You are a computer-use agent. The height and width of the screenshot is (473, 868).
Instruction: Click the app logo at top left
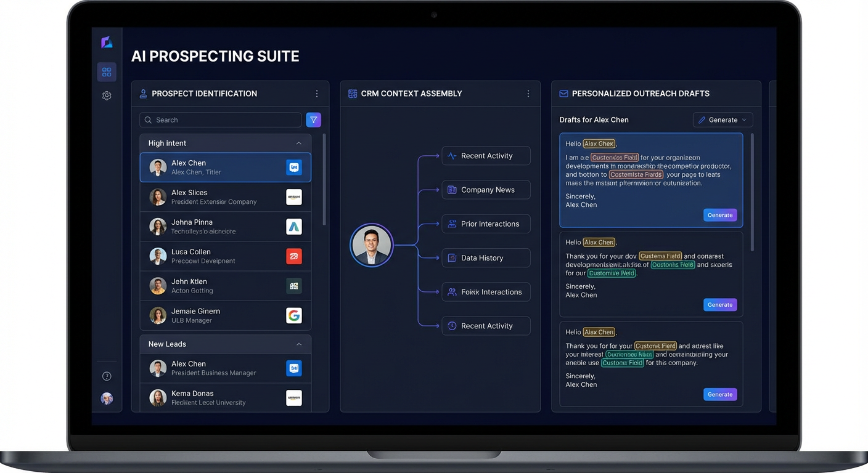[x=107, y=42]
